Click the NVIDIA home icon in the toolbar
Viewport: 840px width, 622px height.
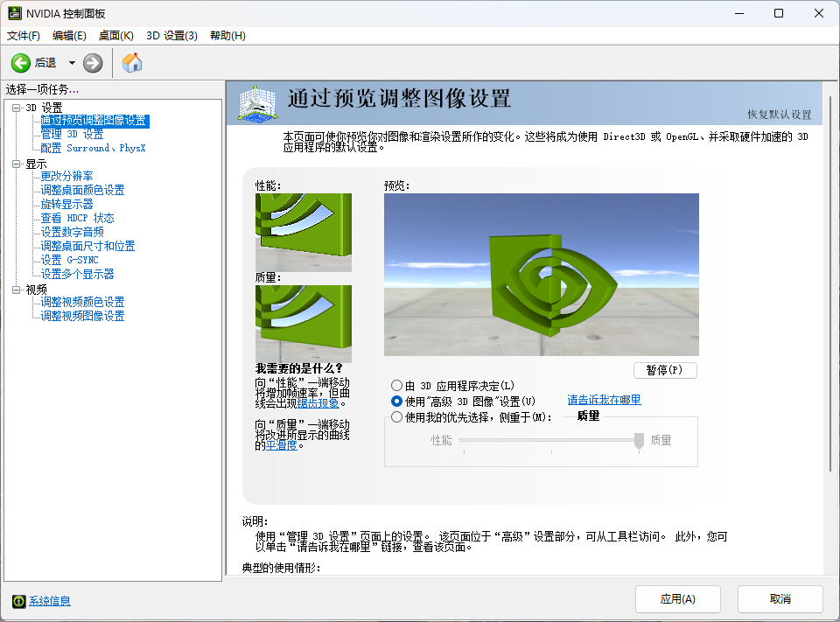pos(131,63)
